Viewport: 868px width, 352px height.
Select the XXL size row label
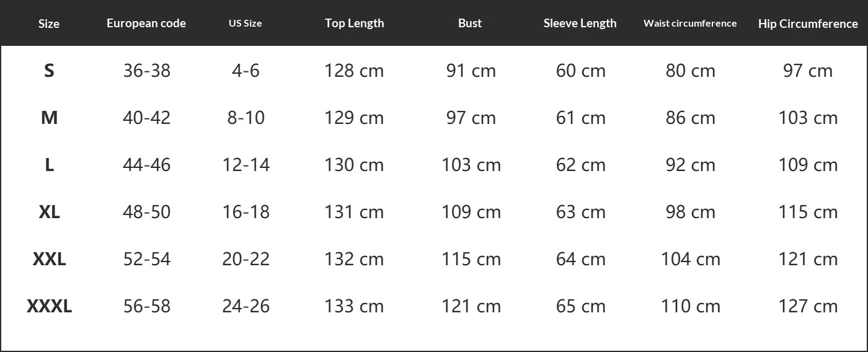click(49, 259)
